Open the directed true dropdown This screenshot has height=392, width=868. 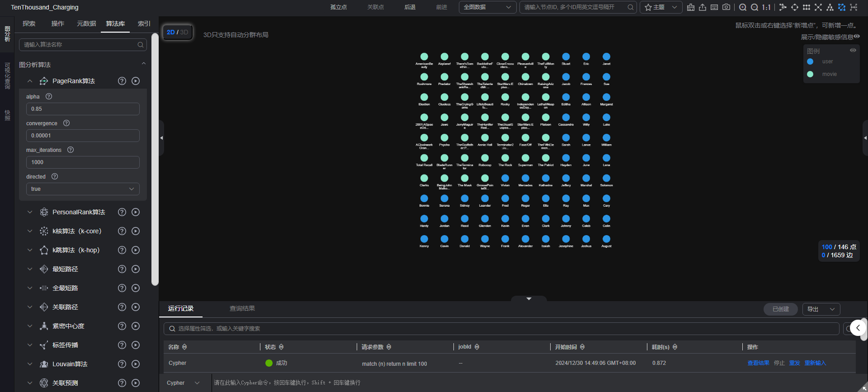83,189
